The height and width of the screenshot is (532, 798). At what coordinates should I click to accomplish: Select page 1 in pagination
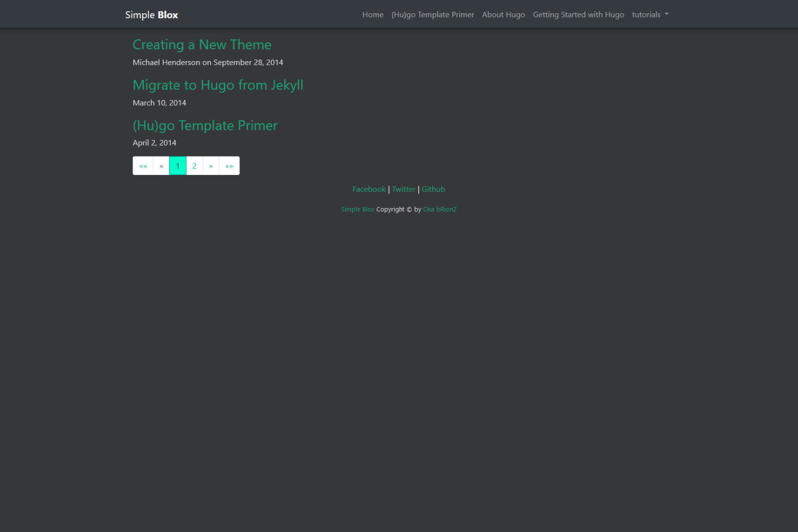[x=178, y=166]
